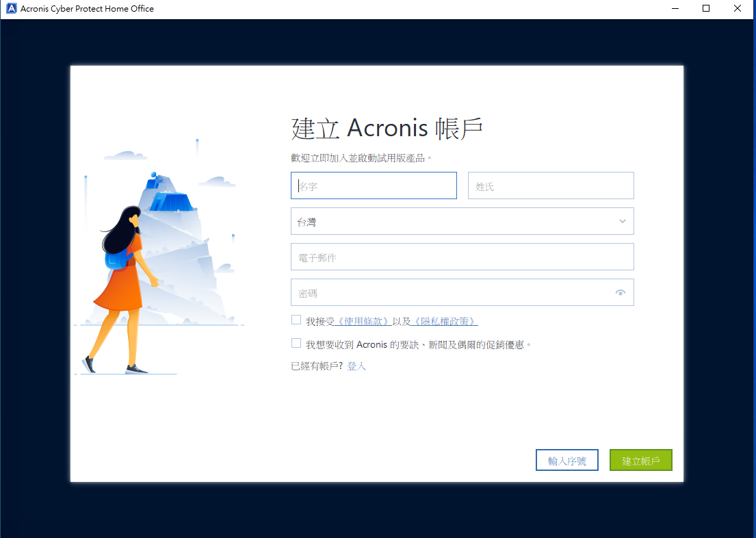Viewport: 756px width, 538px height.
Task: Accept the terms with 我接受 checkbox
Action: point(296,320)
